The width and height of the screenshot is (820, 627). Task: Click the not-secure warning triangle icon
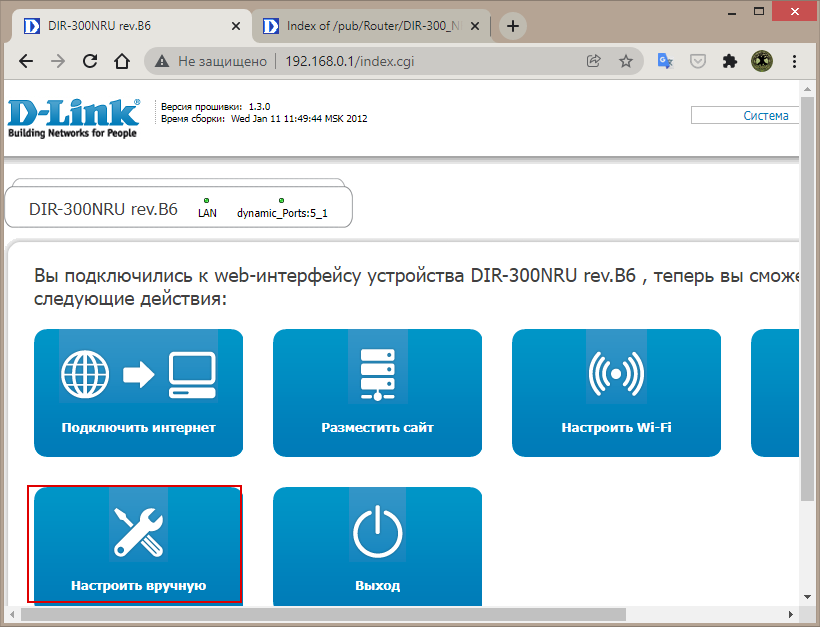[162, 61]
